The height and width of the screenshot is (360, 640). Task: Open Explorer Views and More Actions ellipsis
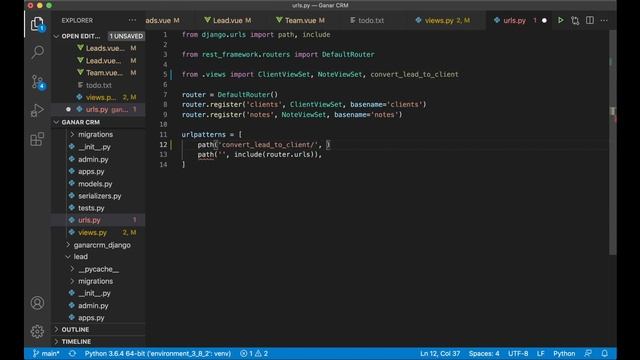[132, 20]
